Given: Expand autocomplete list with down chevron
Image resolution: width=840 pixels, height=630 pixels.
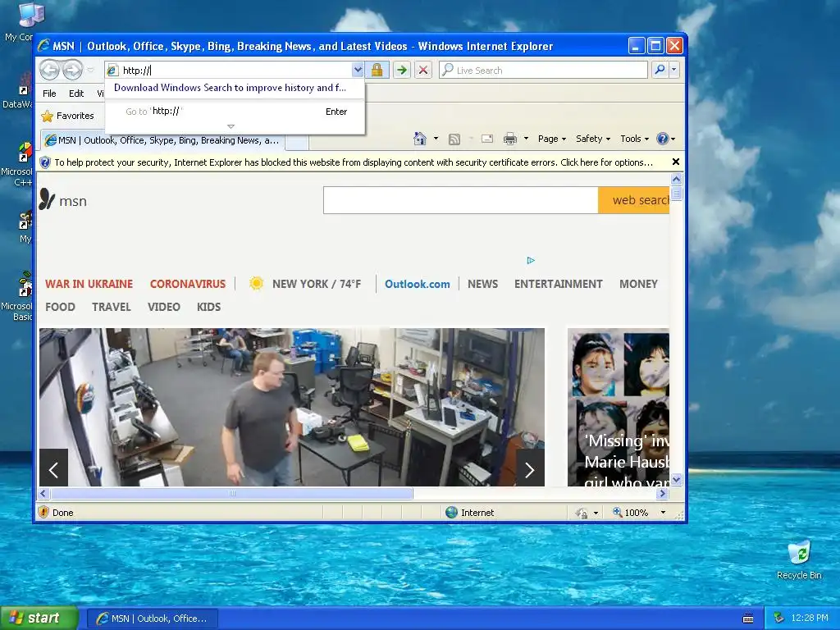Looking at the screenshot, I should (231, 127).
